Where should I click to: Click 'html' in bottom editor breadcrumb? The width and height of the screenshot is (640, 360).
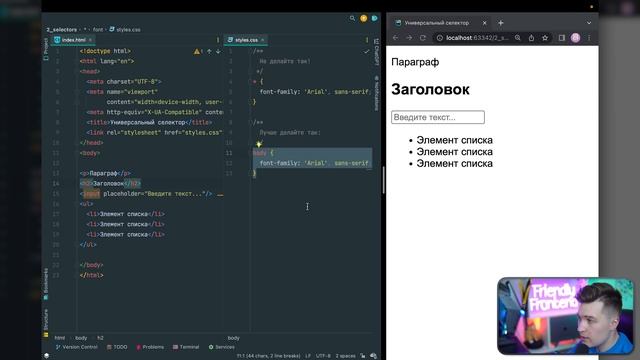(x=60, y=338)
